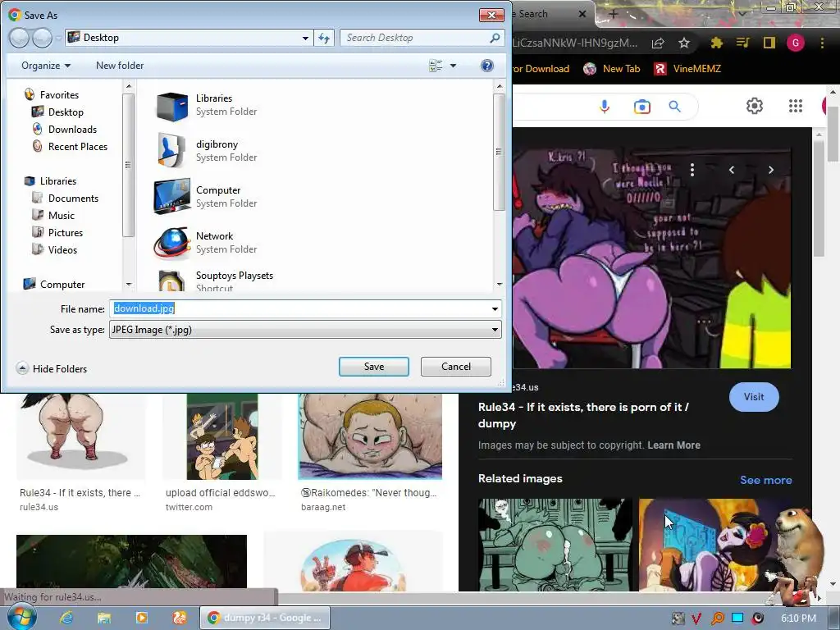
Task: Open a new Chrome tab with plus
Action: (x=614, y=14)
